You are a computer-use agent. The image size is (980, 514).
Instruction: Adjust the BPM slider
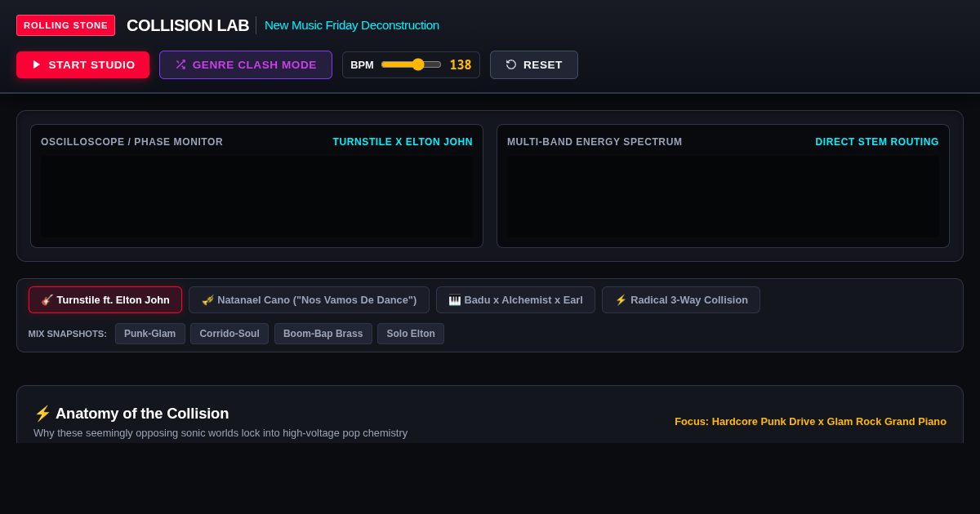tap(411, 64)
